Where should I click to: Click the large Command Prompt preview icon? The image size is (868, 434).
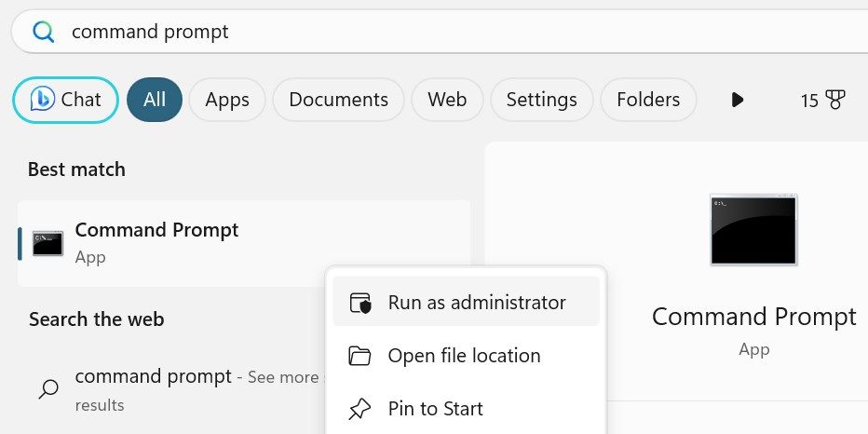[x=753, y=229]
